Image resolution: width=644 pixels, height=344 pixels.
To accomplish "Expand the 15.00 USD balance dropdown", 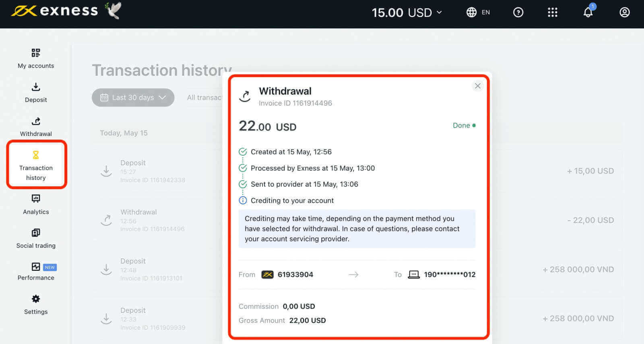I will tap(407, 12).
